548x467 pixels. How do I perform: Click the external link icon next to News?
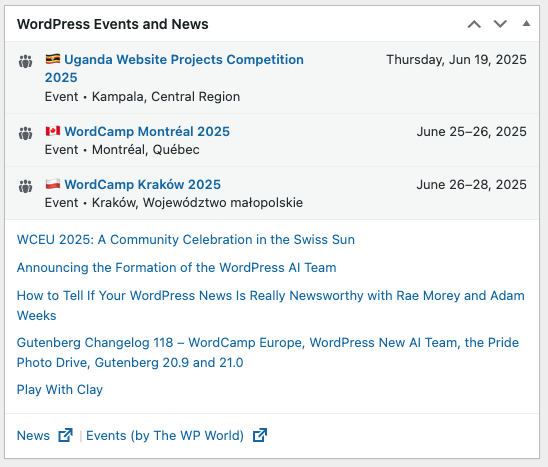coord(65,435)
